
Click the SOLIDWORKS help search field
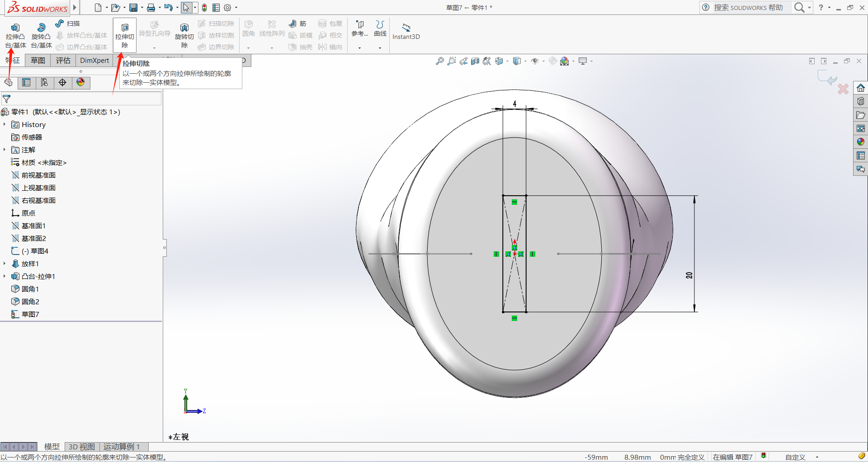point(748,8)
